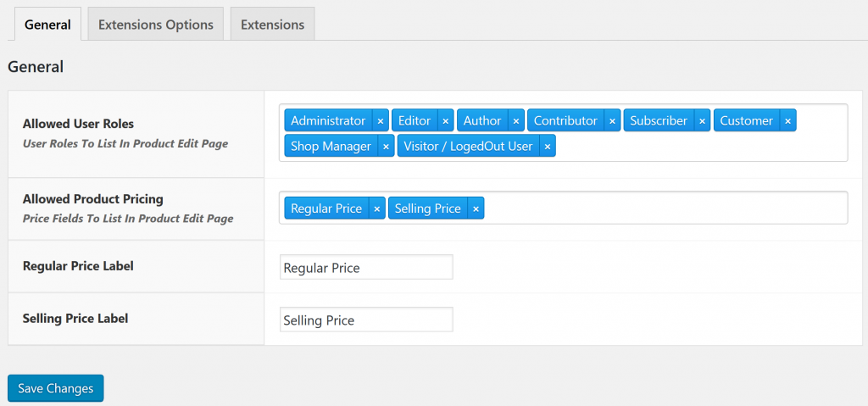Remove the Author role tag
868x406 pixels.
(x=515, y=121)
